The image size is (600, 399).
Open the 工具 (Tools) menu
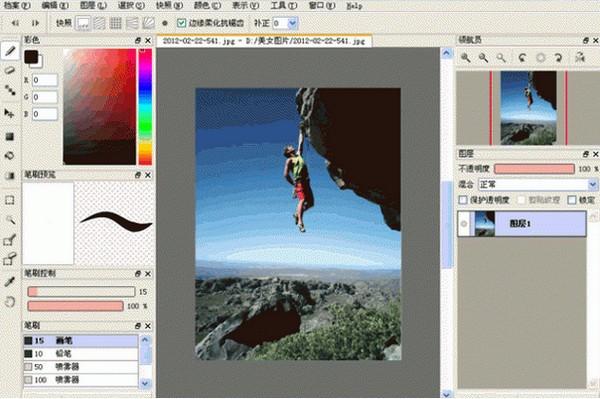pos(284,5)
